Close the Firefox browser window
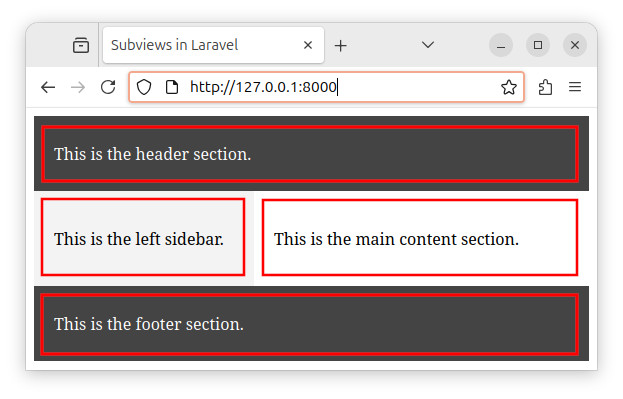Screen dimensions: 623x399 [x=575, y=45]
